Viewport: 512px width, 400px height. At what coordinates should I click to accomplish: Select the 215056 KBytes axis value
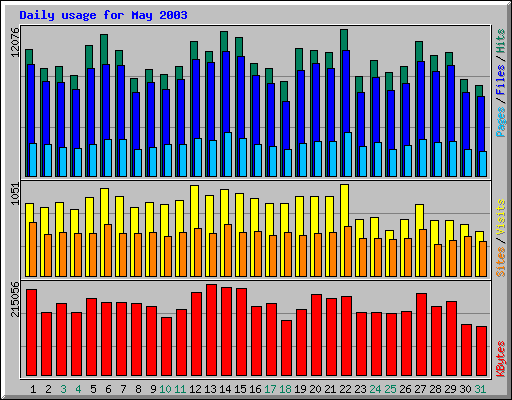click(15, 299)
